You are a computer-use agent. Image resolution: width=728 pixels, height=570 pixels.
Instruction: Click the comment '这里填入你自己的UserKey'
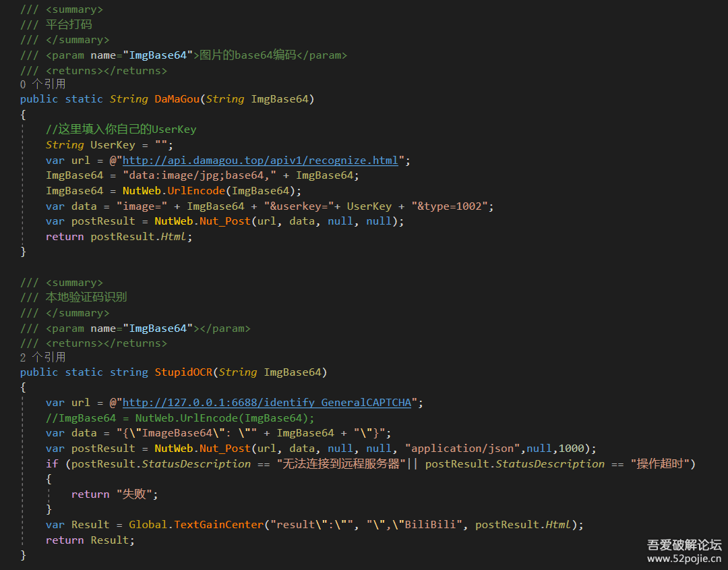point(121,129)
